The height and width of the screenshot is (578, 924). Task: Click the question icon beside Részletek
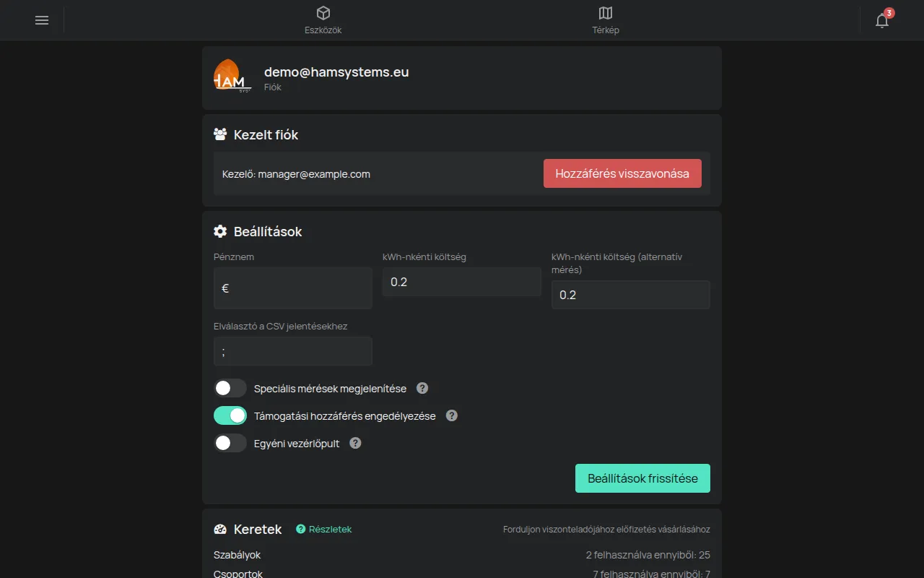point(301,529)
